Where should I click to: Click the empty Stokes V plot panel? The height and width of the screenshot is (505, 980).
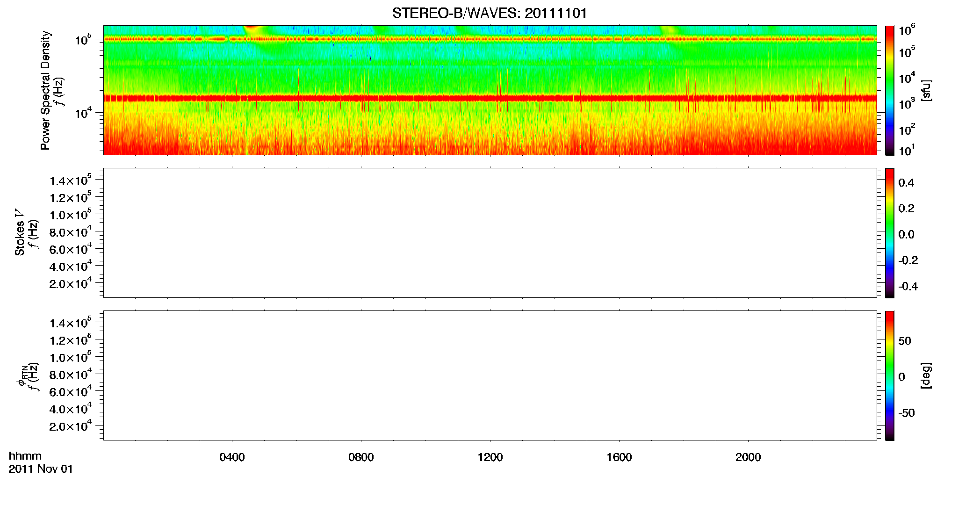click(x=490, y=233)
